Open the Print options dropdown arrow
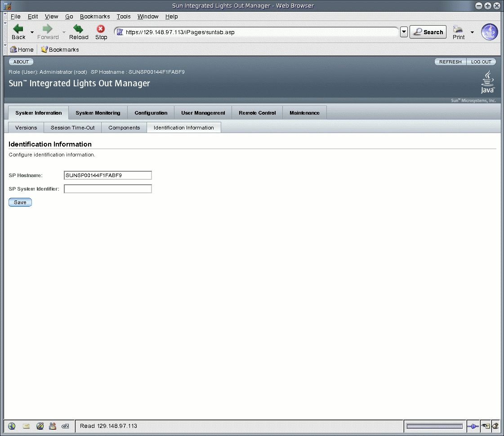Viewport: 504px width, 436px height. coord(472,32)
